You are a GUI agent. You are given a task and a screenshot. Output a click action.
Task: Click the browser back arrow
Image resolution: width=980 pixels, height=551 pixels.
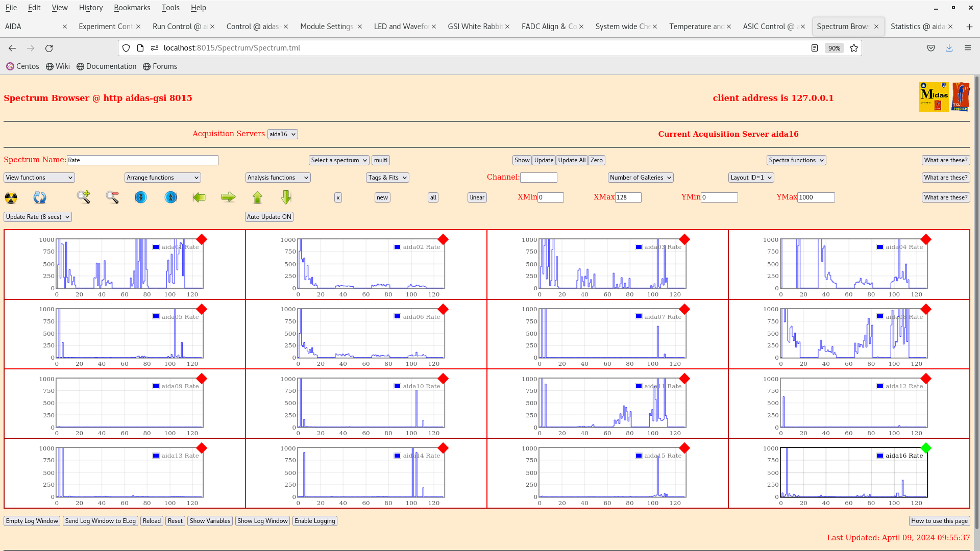coord(12,48)
